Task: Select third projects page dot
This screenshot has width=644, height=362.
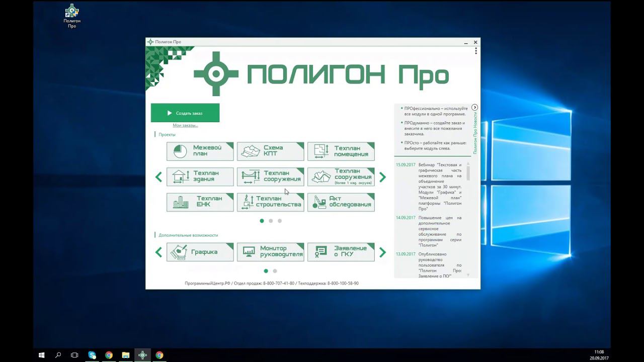Action: (280, 221)
